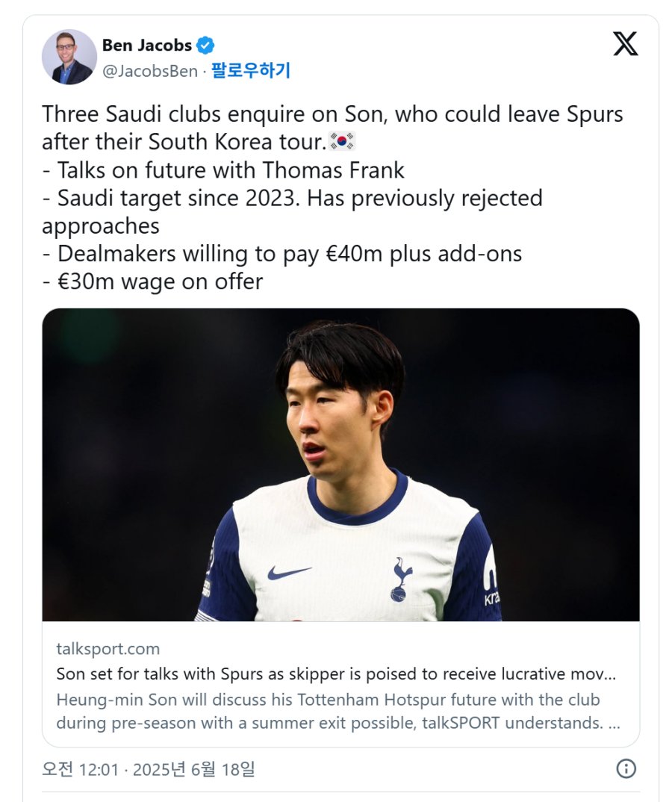This screenshot has width=672, height=802.
Task: Click the blue verified badge beside Ben Jacobs
Action: pos(205,45)
